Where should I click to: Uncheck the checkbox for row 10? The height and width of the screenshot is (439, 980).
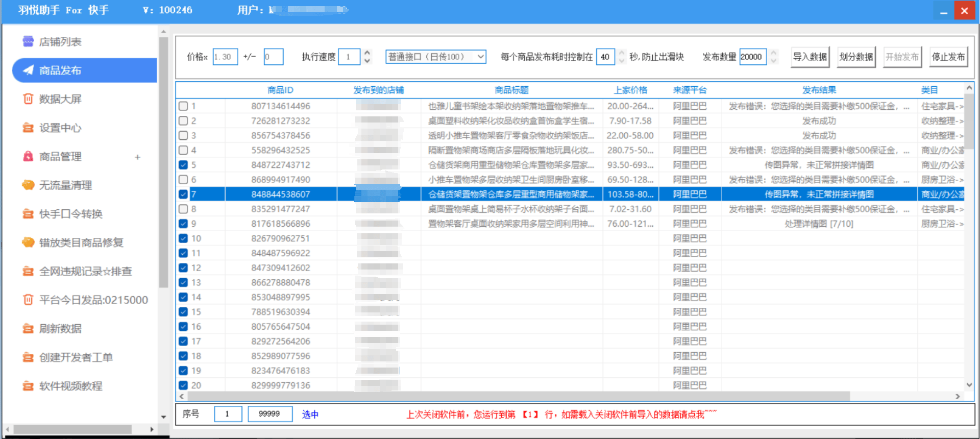click(183, 238)
